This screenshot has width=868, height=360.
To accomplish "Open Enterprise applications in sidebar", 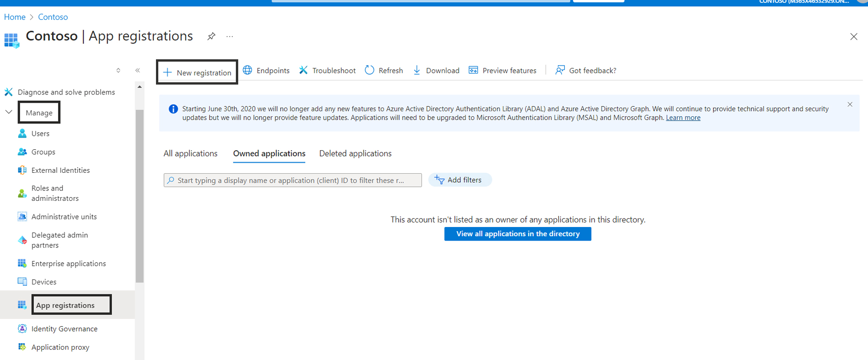I will (x=69, y=263).
